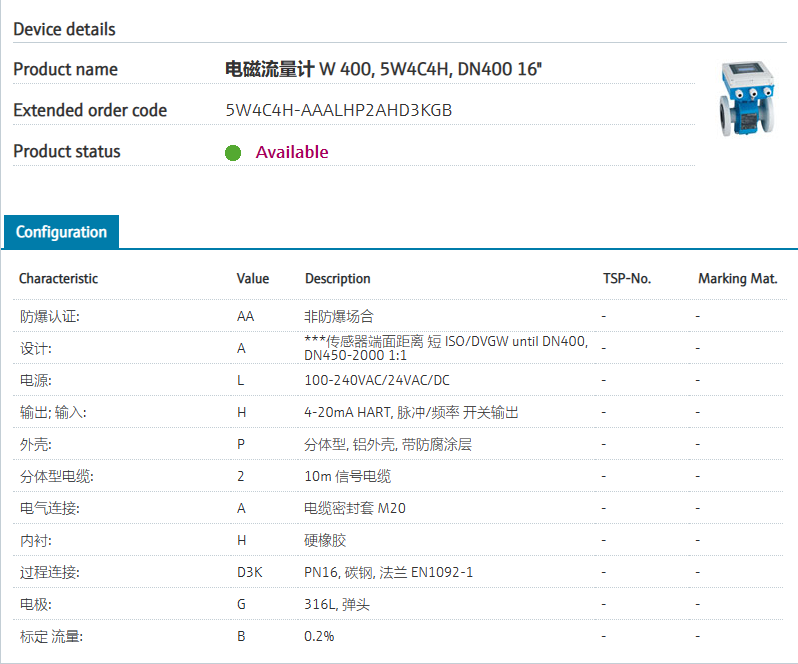Image resolution: width=798 pixels, height=664 pixels.
Task: Select the 电极 characteristic label
Action: click(34, 604)
